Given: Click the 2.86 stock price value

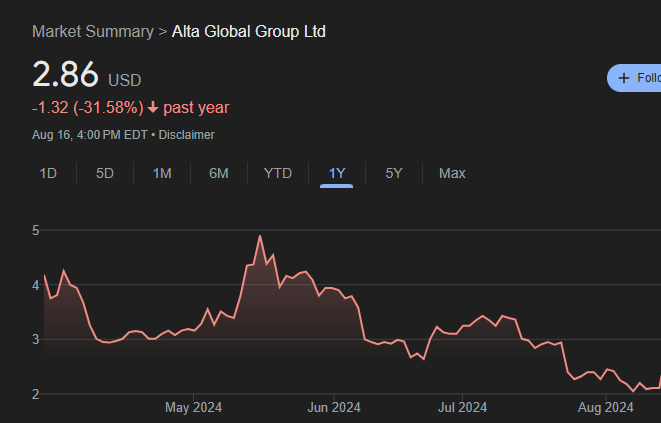Looking at the screenshot, I should pyautogui.click(x=65, y=74).
